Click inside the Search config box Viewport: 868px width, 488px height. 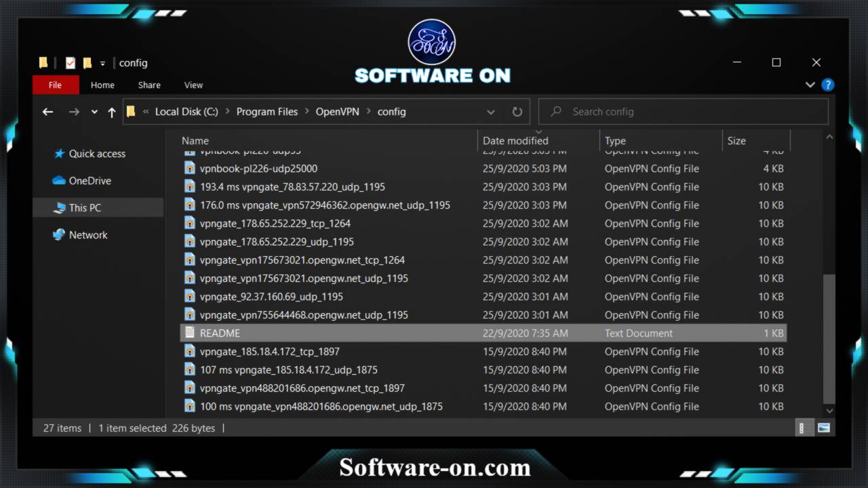683,112
